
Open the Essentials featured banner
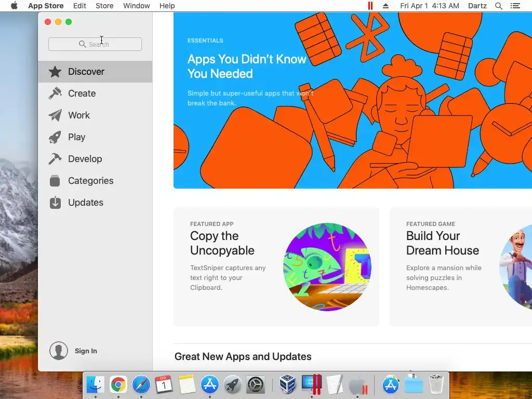coord(353,100)
